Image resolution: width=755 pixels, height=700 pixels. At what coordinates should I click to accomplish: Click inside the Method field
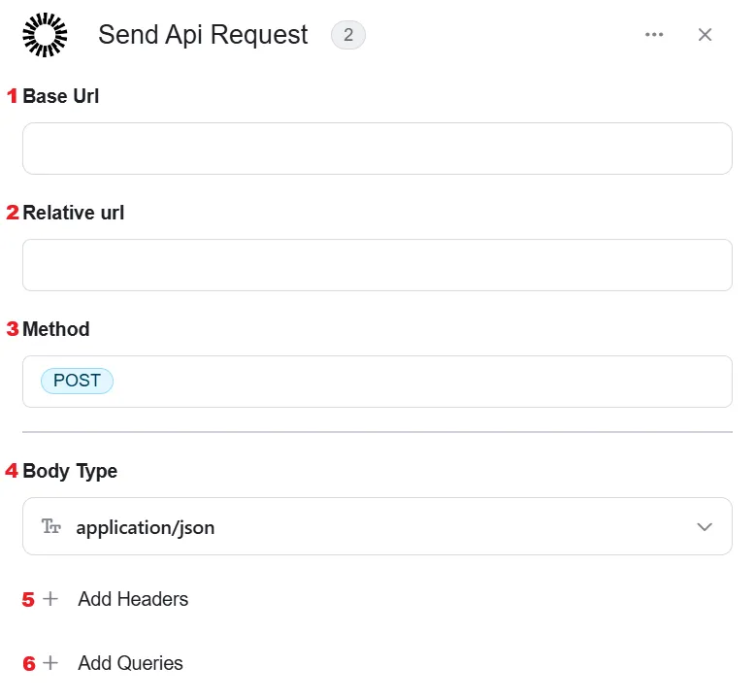[x=377, y=382]
